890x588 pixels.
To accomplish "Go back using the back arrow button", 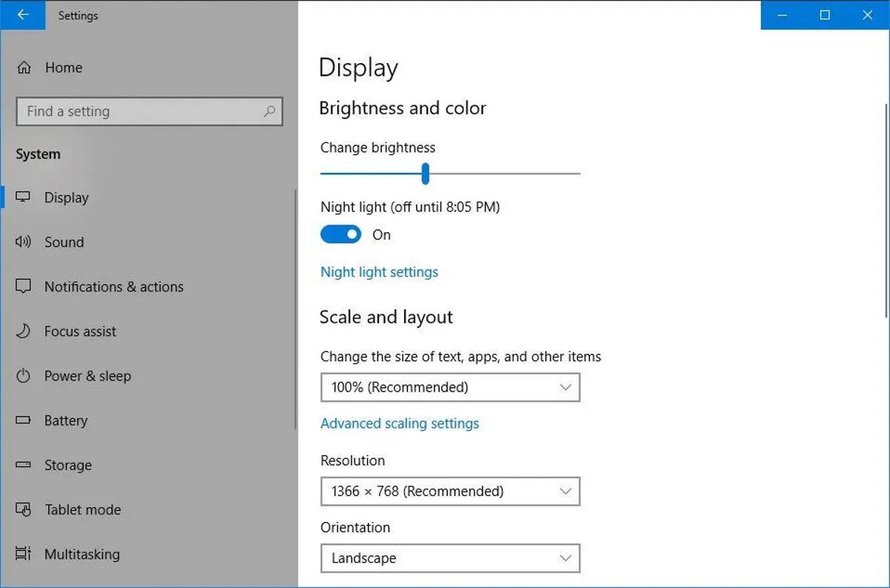I will coord(22,15).
